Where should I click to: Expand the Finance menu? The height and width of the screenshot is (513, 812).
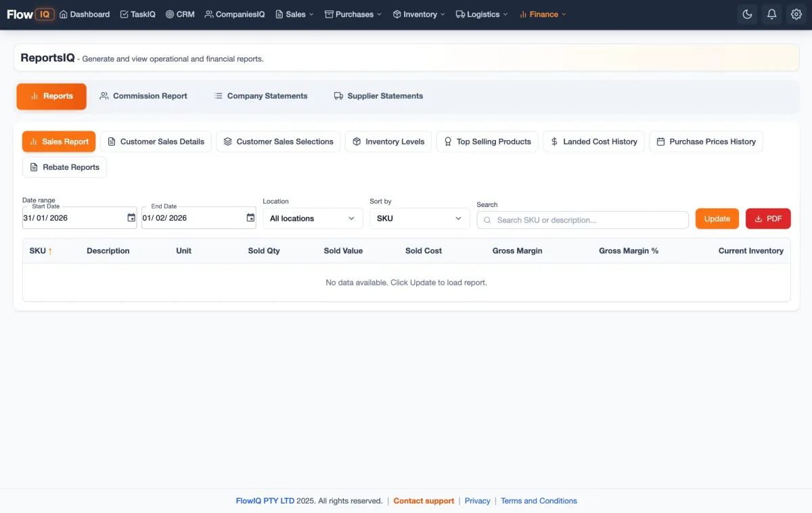click(543, 14)
